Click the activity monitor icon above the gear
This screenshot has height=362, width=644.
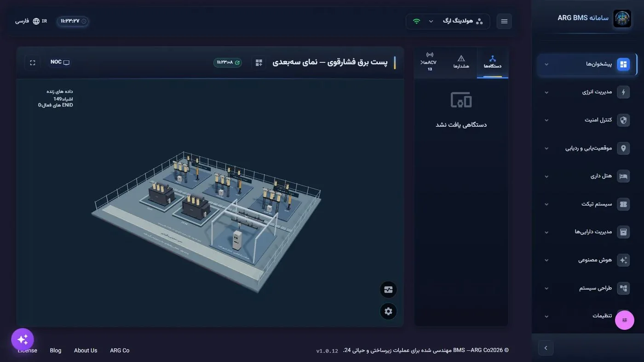(388, 290)
